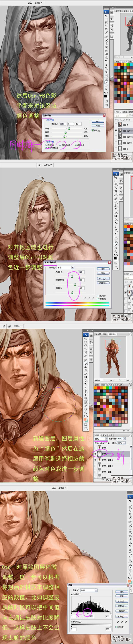This screenshot has height=644, width=133.
Task: Select the black point eyedropper in Levels dialog
Action: click(118, 622)
